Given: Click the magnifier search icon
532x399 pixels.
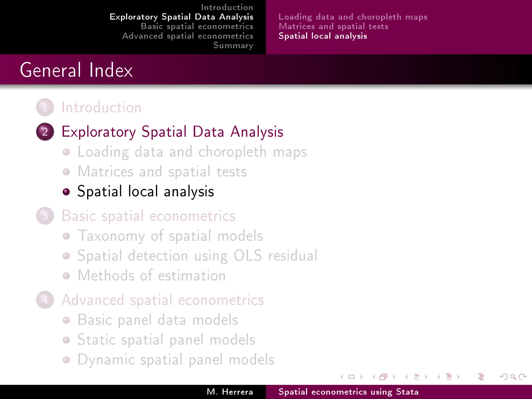Looking at the screenshot, I should tap(513, 377).
